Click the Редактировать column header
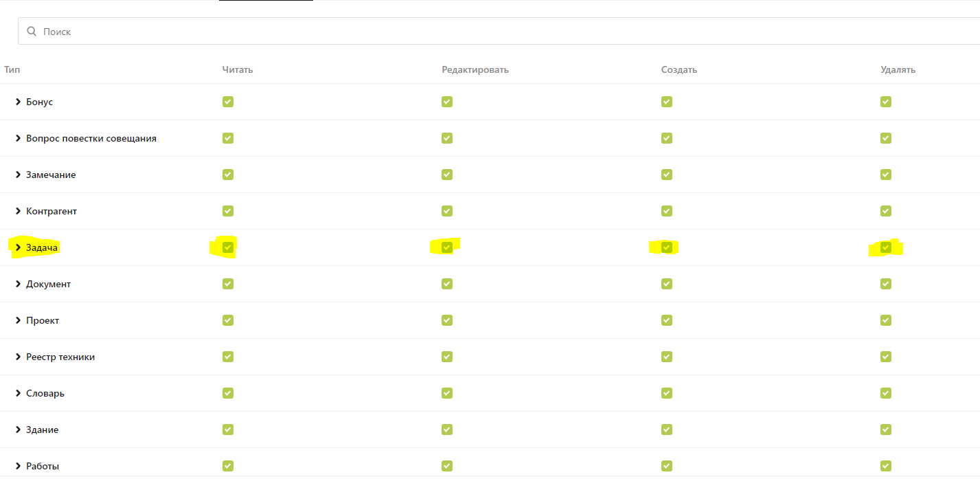 point(475,69)
